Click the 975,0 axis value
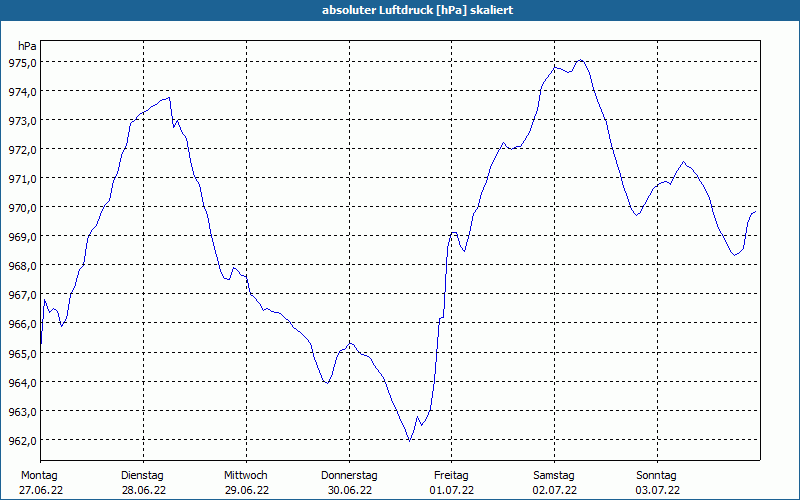The image size is (800, 500). click(22, 62)
